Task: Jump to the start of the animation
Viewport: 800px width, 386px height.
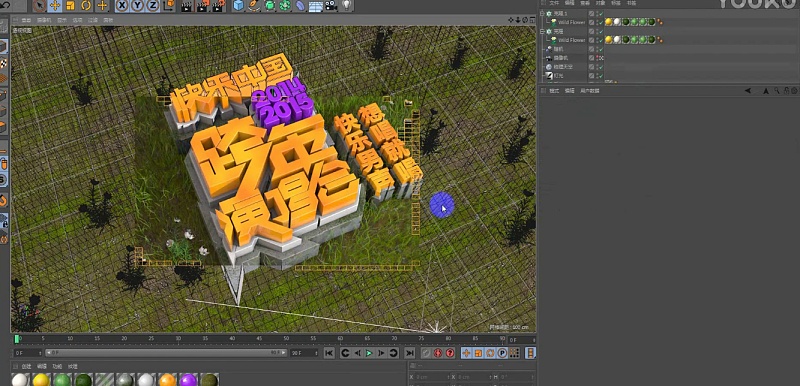Action: pyautogui.click(x=329, y=353)
